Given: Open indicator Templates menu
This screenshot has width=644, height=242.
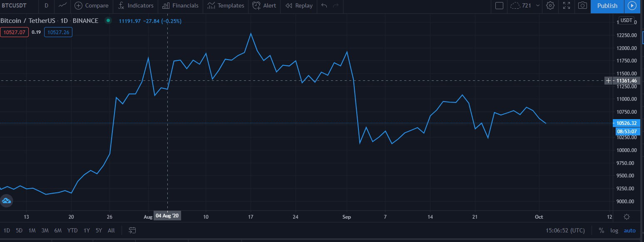Looking at the screenshot, I should pyautogui.click(x=225, y=5).
